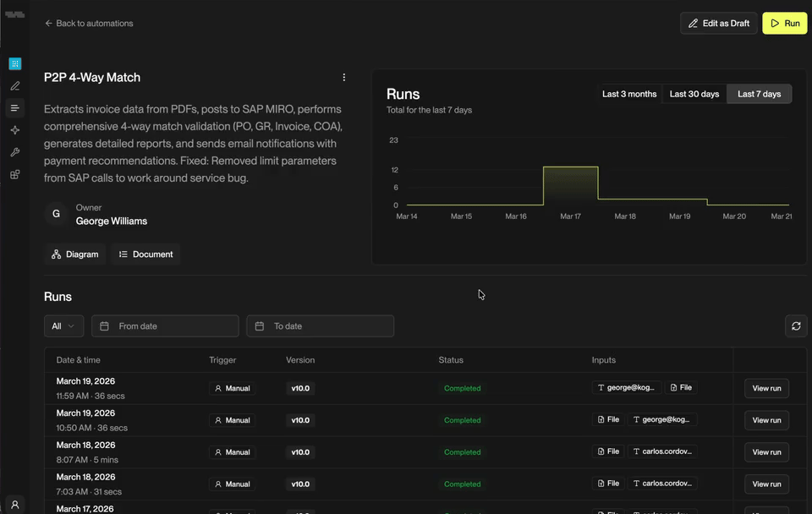812x514 pixels.
Task: Open the automations list icon in the sidebar
Action: point(14,107)
